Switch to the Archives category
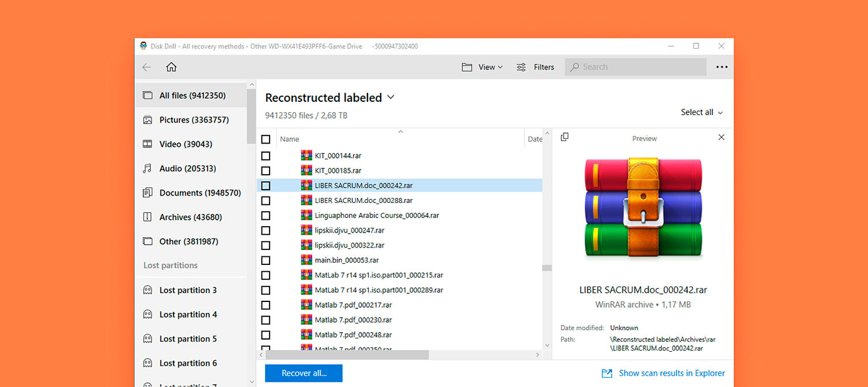 pos(191,217)
